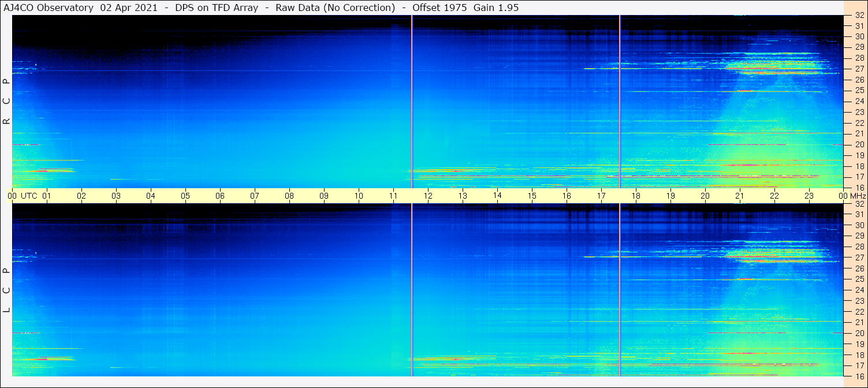This screenshot has height=388, width=868.
Task: Select hour 06 on the UTC time axis
Action: [x=220, y=196]
